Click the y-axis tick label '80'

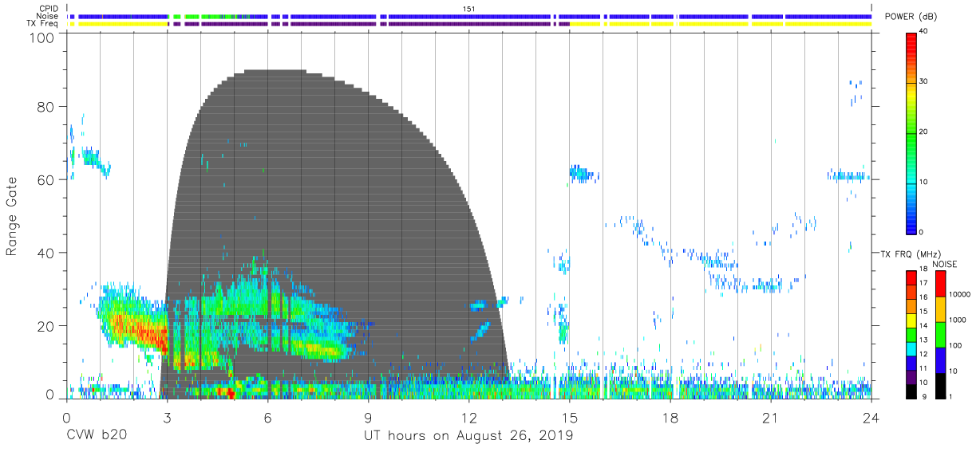tap(46, 107)
